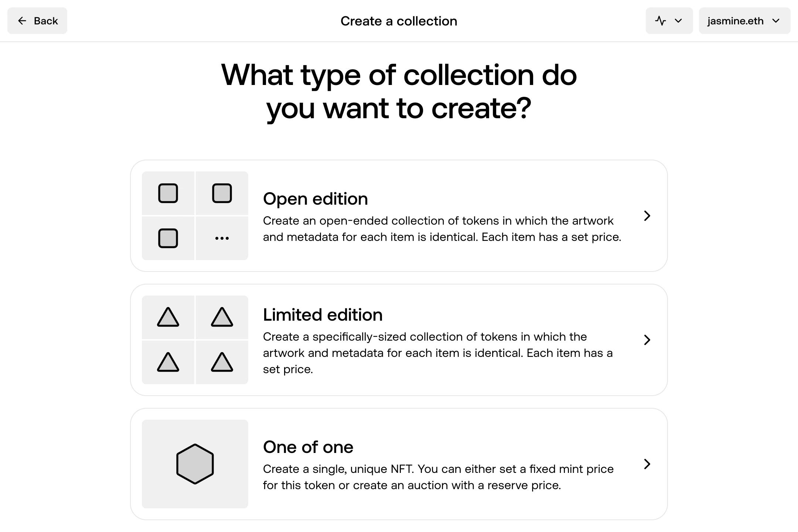Click the Open edition description text
This screenshot has height=532, width=798.
[x=442, y=229]
